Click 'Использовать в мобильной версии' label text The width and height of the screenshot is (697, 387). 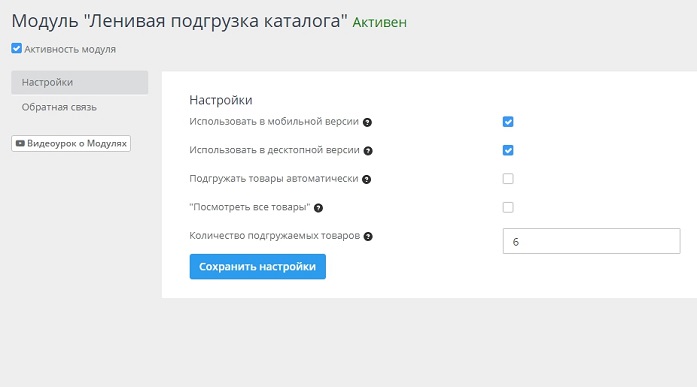274,122
